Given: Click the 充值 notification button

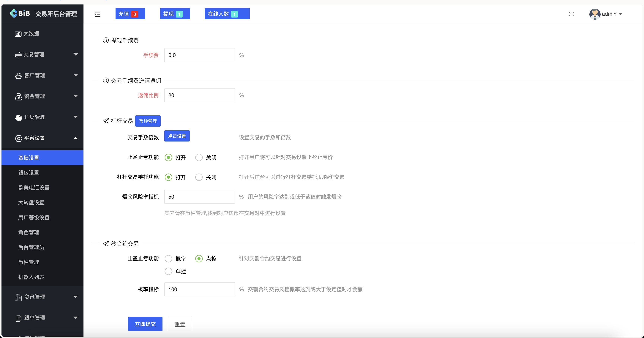Looking at the screenshot, I should click(130, 14).
